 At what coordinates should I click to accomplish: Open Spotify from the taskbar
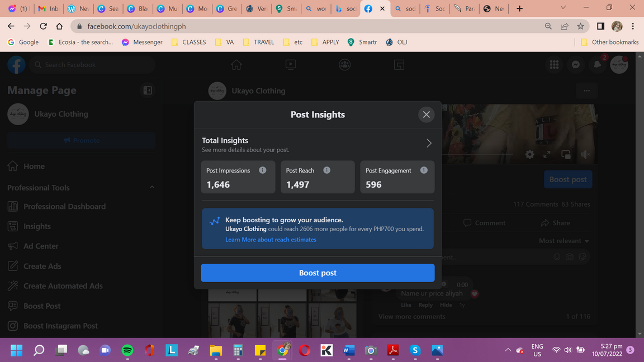coord(127,350)
